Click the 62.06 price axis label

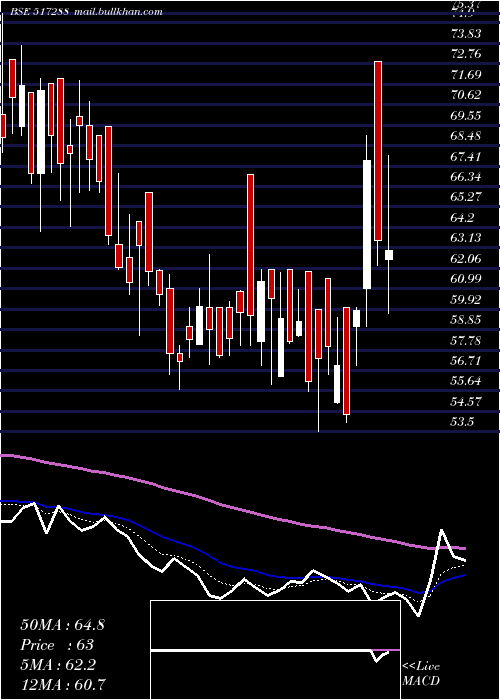466,258
